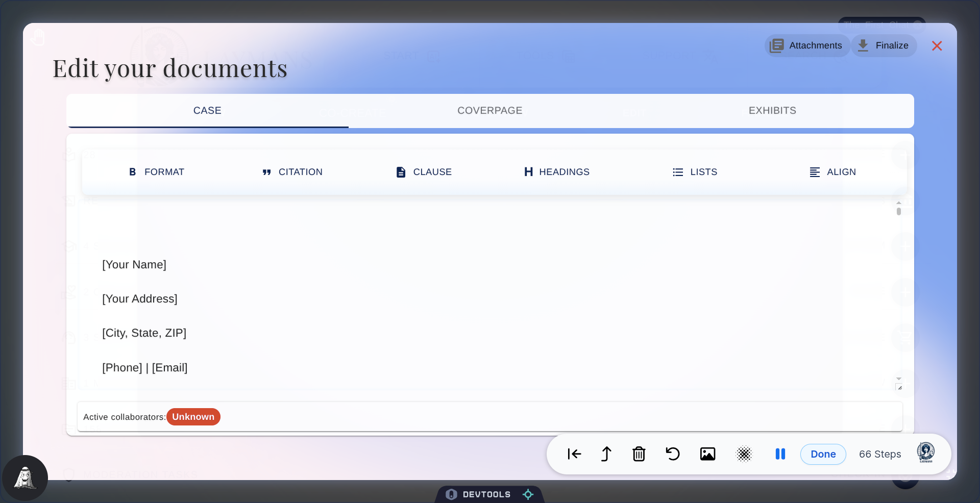Click the editor scrollbar down arrow
The width and height of the screenshot is (980, 503).
pos(899,379)
